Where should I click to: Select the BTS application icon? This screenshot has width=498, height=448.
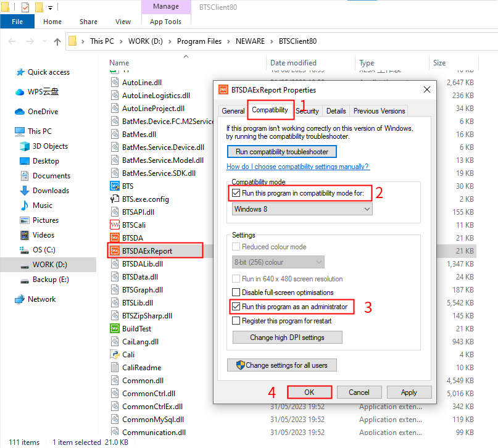click(115, 186)
